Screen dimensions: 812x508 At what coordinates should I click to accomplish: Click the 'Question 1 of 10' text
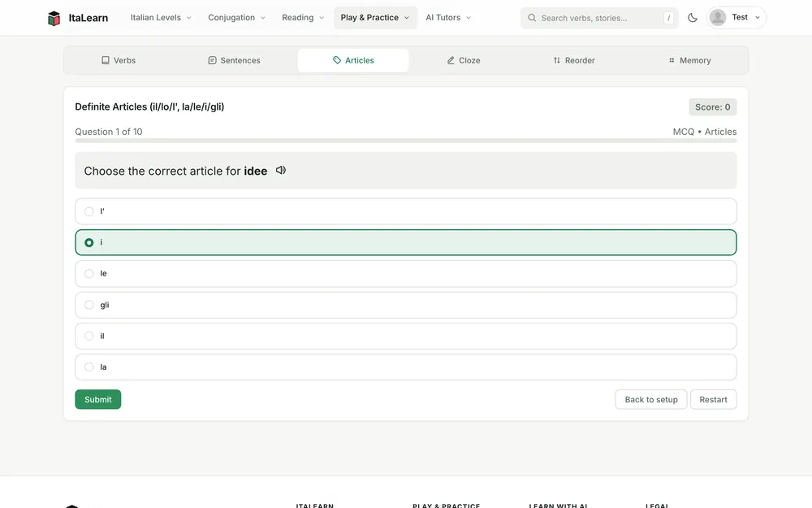click(109, 132)
